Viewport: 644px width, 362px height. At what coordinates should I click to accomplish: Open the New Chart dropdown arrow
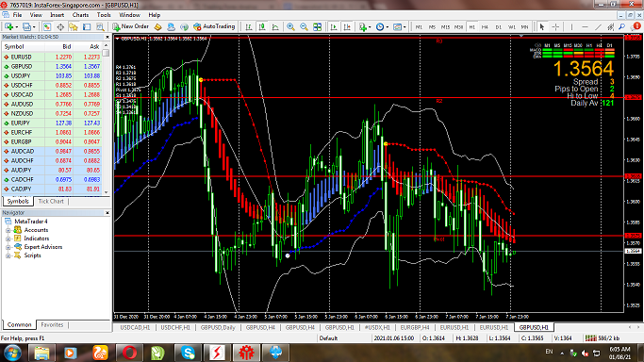pos(16,27)
